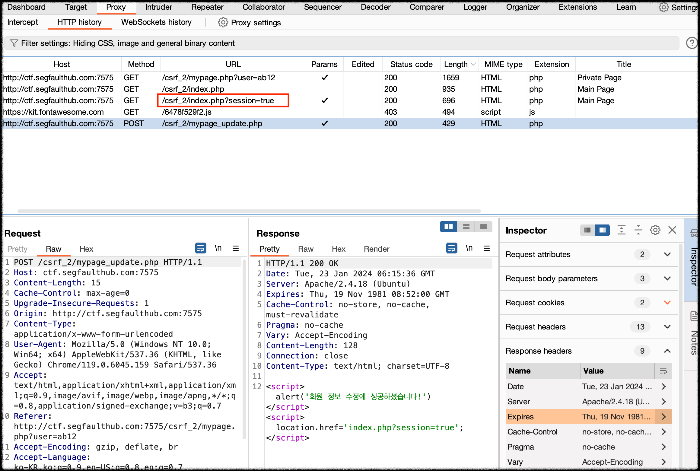Switch to the Sequencer tab
The width and height of the screenshot is (700, 471).
point(323,7)
